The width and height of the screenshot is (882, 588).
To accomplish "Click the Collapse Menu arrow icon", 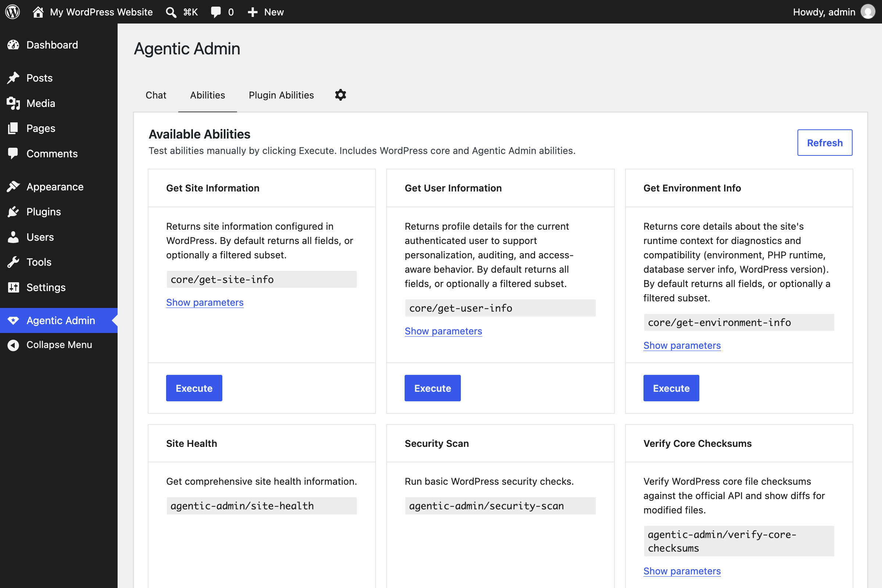I will pyautogui.click(x=13, y=345).
